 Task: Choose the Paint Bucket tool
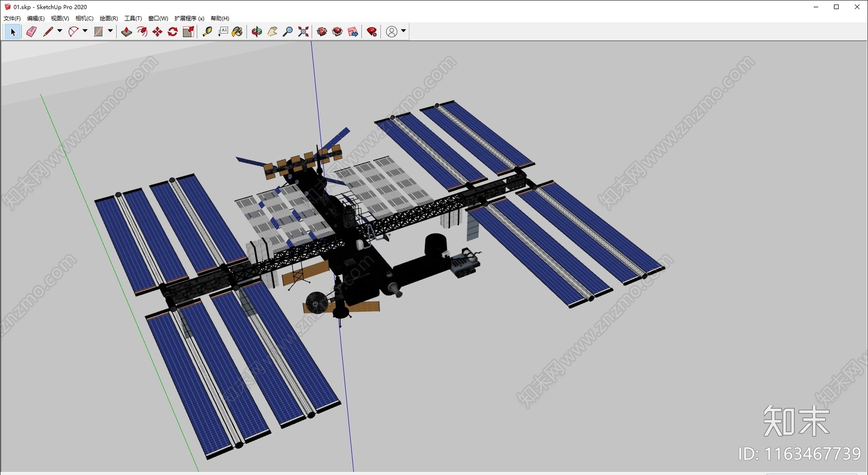[237, 32]
